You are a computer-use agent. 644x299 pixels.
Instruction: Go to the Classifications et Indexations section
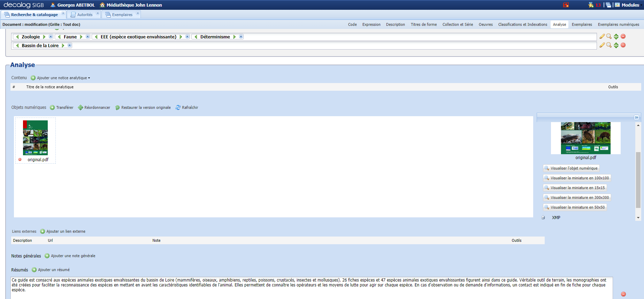[x=523, y=24]
